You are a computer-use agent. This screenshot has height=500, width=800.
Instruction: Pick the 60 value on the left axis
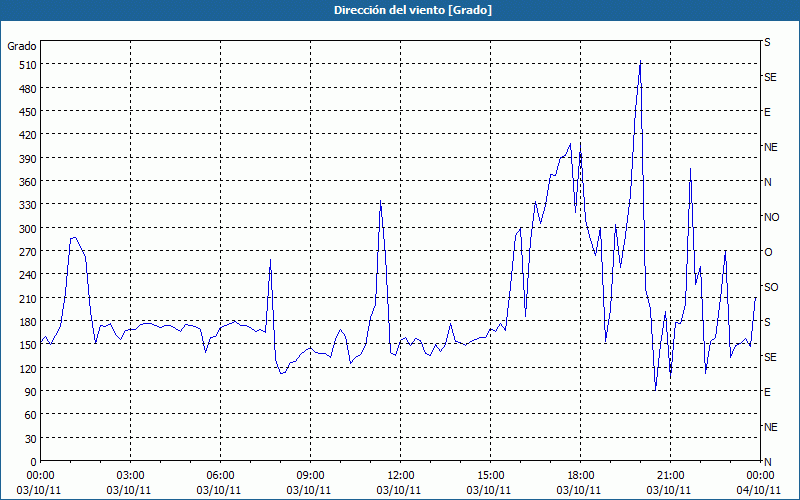point(31,415)
